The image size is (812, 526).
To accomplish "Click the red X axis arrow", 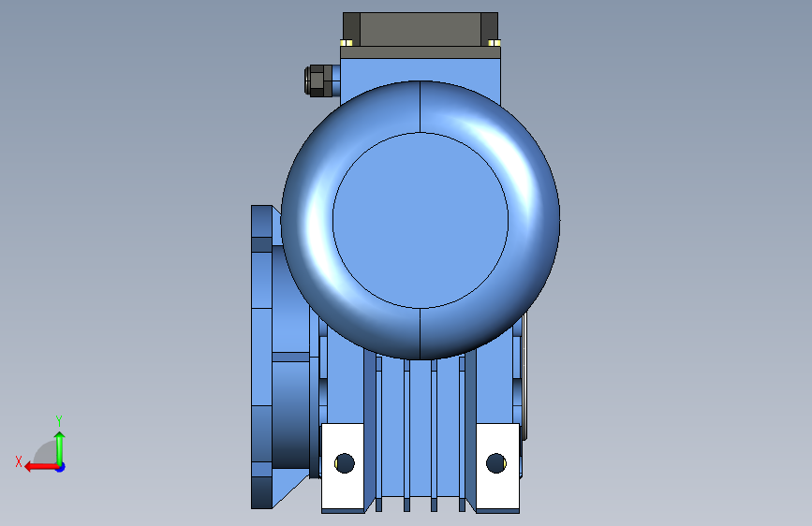I will tap(40, 467).
